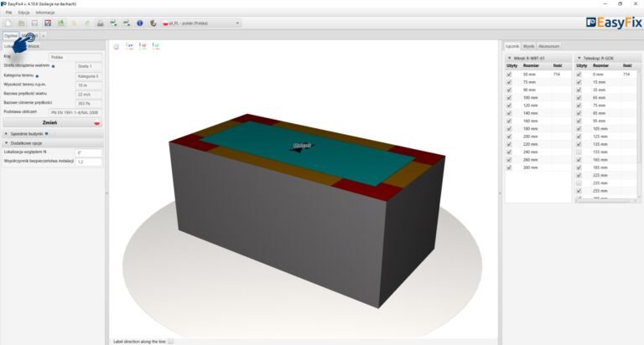Click the Podstawa obliczeń PN EN field
Viewport: 644px width, 345px height.
75,112
